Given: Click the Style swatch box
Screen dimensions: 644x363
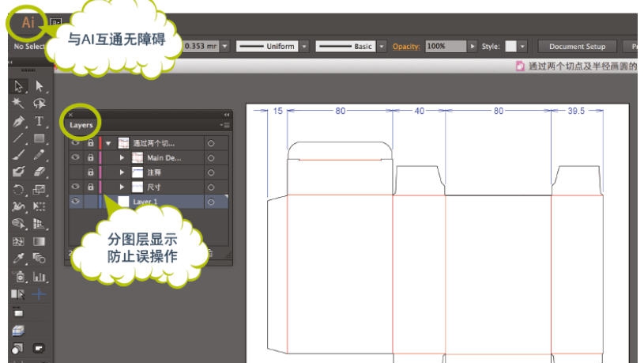Looking at the screenshot, I should pos(510,47).
